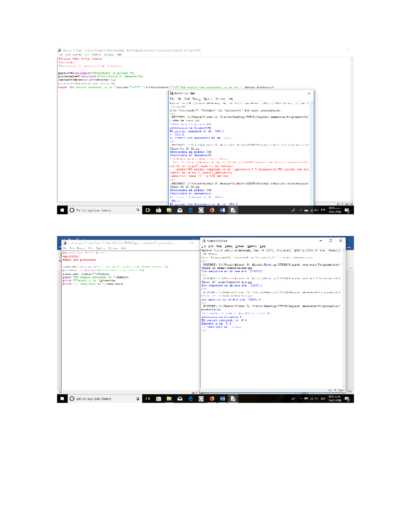This screenshot has width=411, height=532.
Task: Open Task View from the taskbar
Action: click(x=148, y=210)
